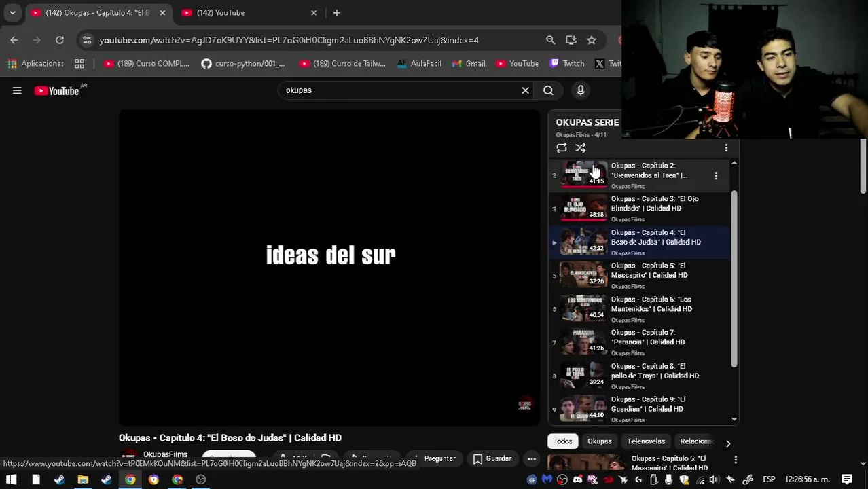Viewport: 868px width, 489px height.
Task: Open the YouTube bookmark
Action: pyautogui.click(x=517, y=63)
